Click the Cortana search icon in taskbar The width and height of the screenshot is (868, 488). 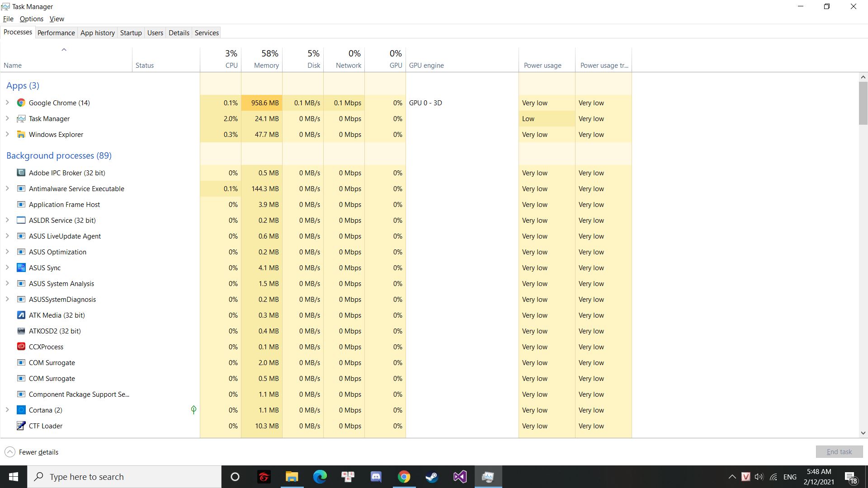(236, 477)
